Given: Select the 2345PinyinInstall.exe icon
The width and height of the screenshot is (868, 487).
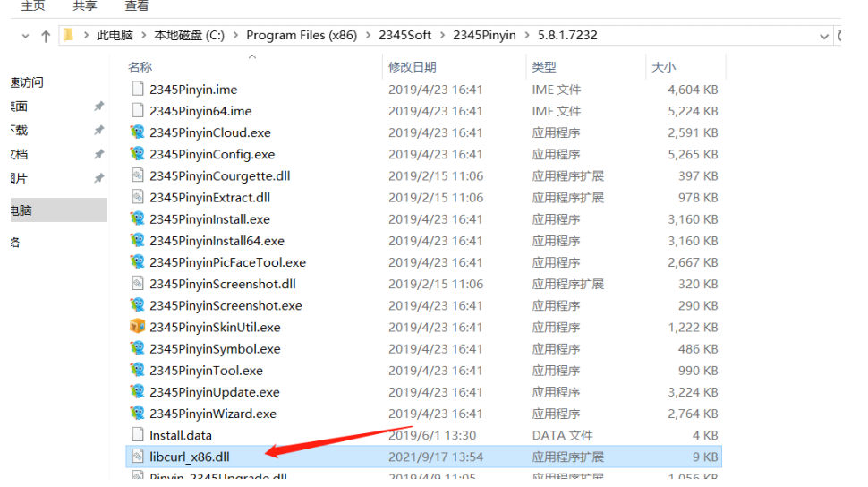Looking at the screenshot, I should tap(137, 218).
